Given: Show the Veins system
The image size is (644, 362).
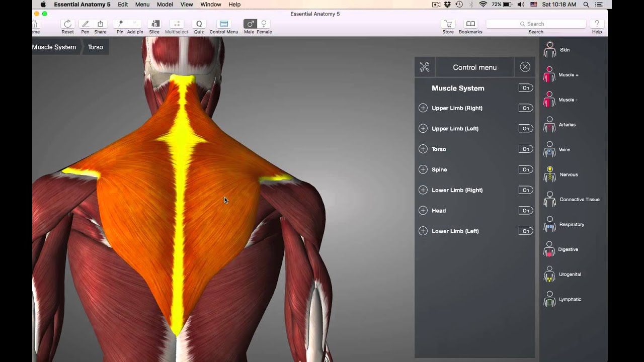Looking at the screenshot, I should [x=557, y=149].
